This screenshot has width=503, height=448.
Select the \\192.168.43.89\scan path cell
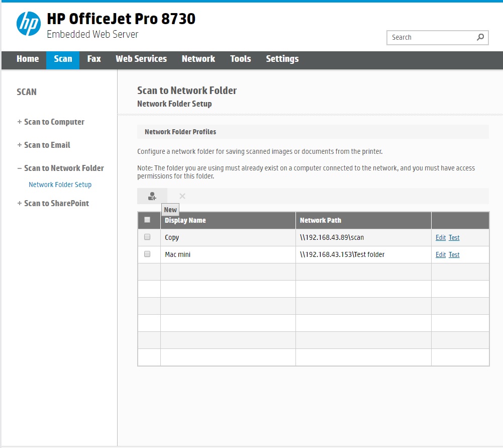(x=363, y=237)
